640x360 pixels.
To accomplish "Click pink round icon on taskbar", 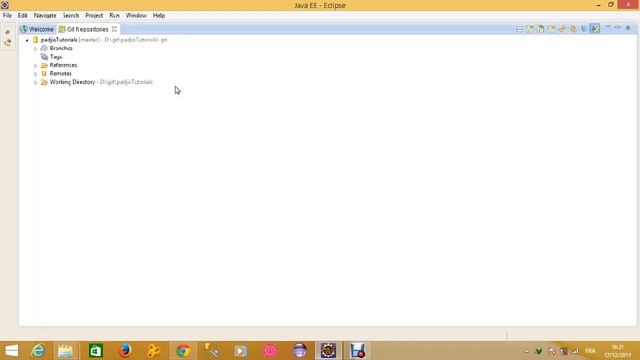I will (x=270, y=351).
